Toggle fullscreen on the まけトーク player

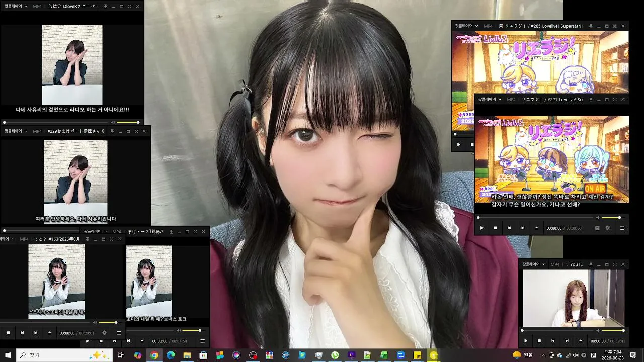coord(195,232)
